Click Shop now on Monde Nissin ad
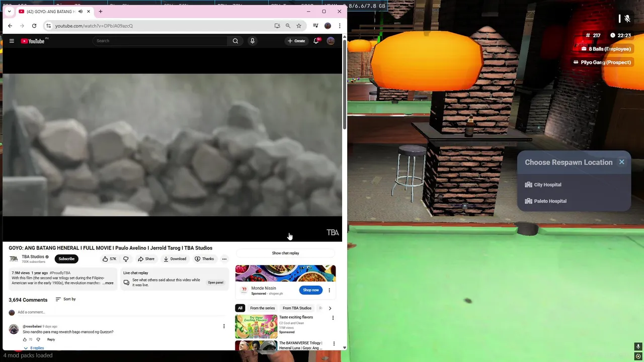Viewport: 644px width, 362px height. click(311, 290)
